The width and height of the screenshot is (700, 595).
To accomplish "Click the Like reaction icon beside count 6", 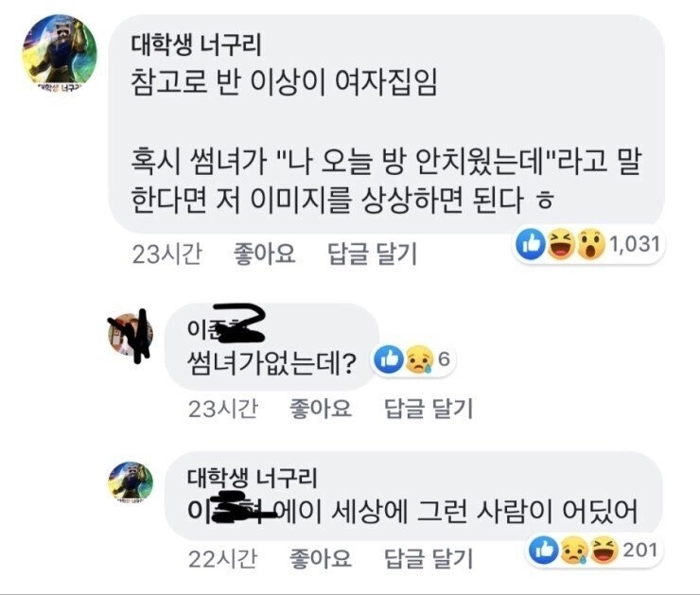I will point(388,359).
